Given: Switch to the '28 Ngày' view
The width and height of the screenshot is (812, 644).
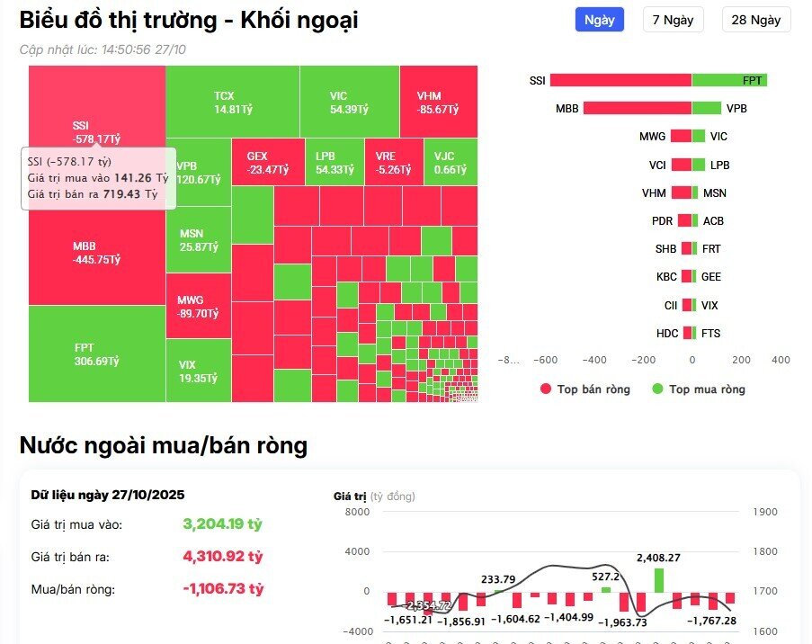Looking at the screenshot, I should [x=755, y=20].
